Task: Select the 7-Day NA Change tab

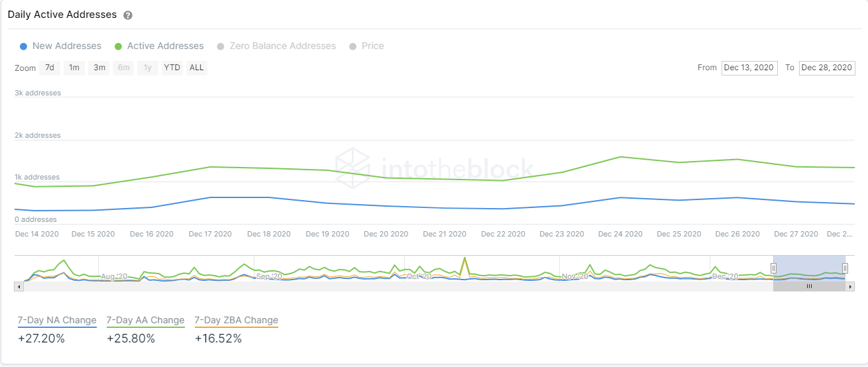Action: pyautogui.click(x=57, y=321)
